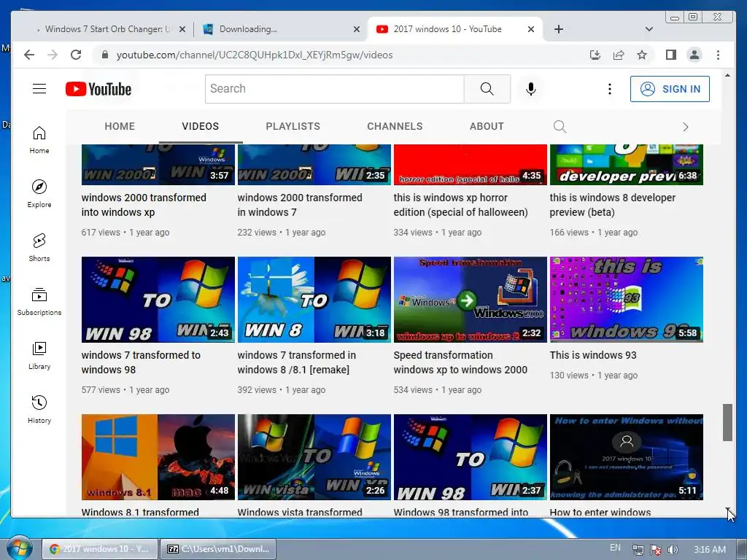Open 'windows 2000 transformed in windows 7' title
This screenshot has width=747, height=560.
pyautogui.click(x=300, y=205)
